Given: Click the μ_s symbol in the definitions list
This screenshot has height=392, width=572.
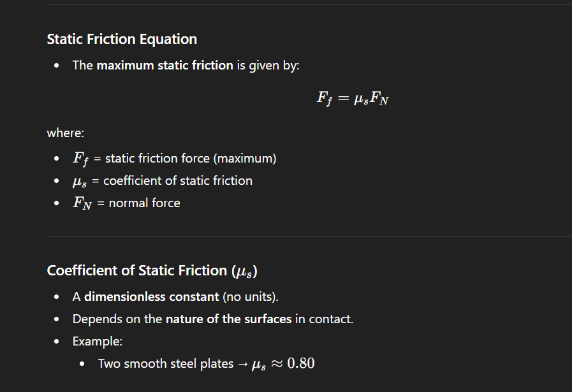Looking at the screenshot, I should coord(80,181).
